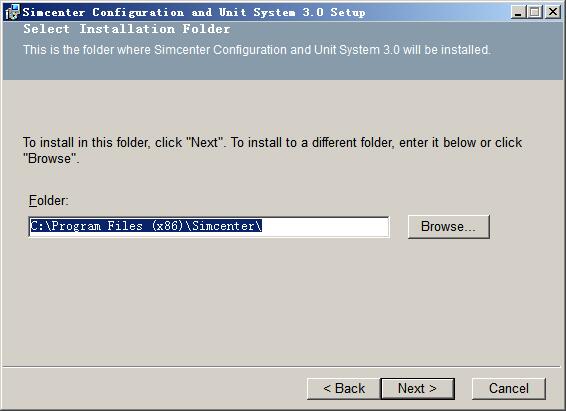
Task: Click the subtitle describing where Simcenter will be installed
Action: coord(257,50)
